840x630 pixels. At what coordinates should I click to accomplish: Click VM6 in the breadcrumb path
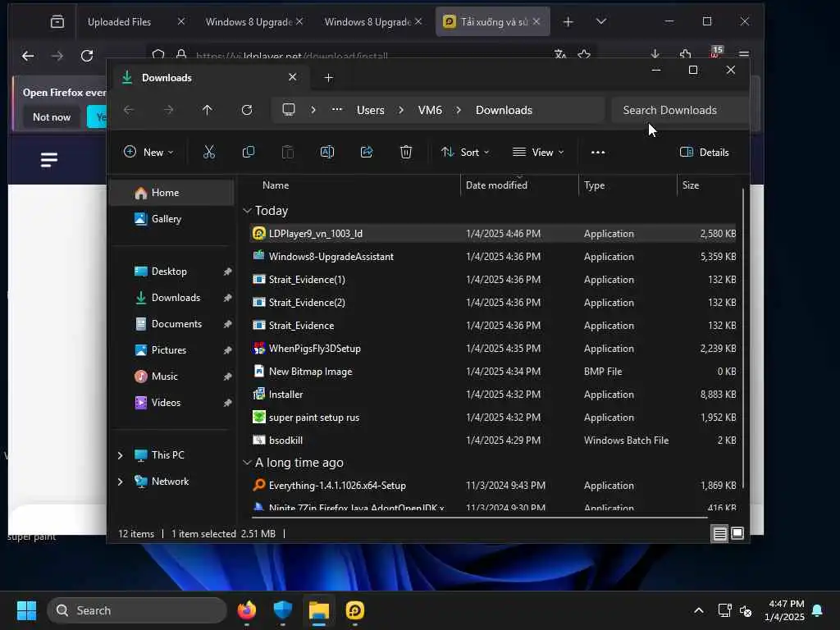click(430, 110)
